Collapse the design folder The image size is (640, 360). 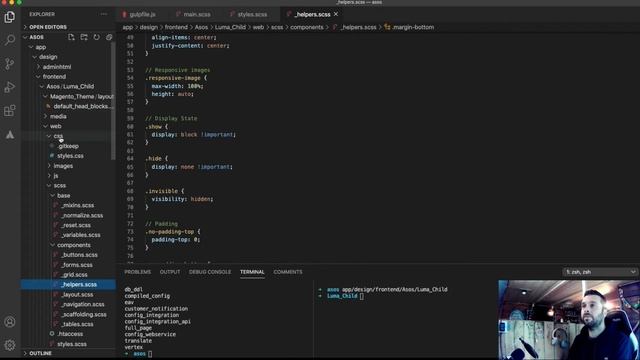point(68,57)
